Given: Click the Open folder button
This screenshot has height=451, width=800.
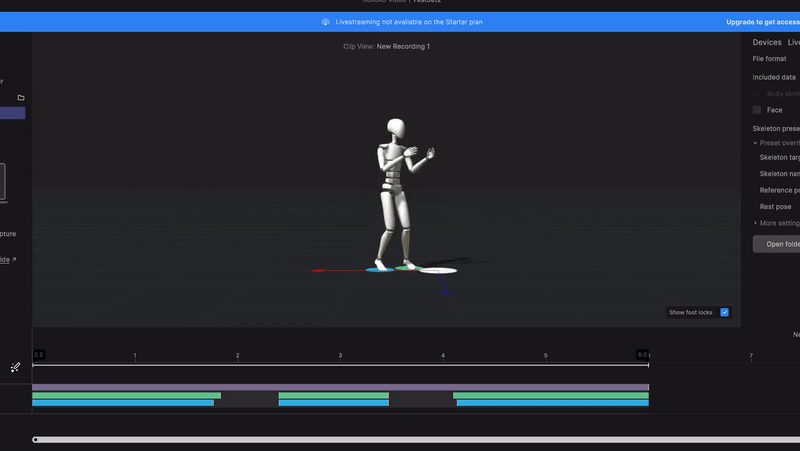Looking at the screenshot, I should (776, 244).
